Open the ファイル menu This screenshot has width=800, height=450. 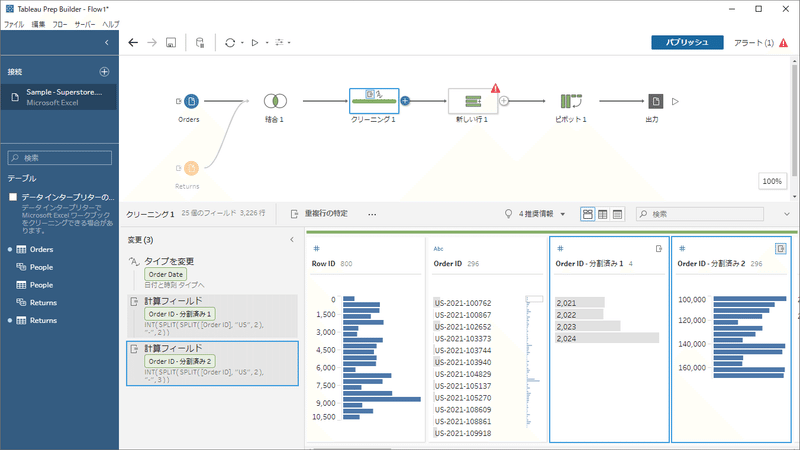tap(14, 24)
